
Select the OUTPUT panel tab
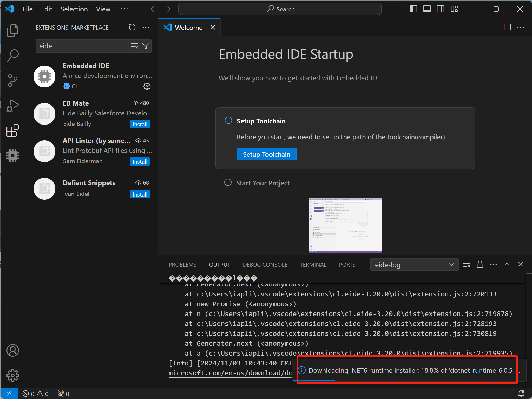(220, 265)
